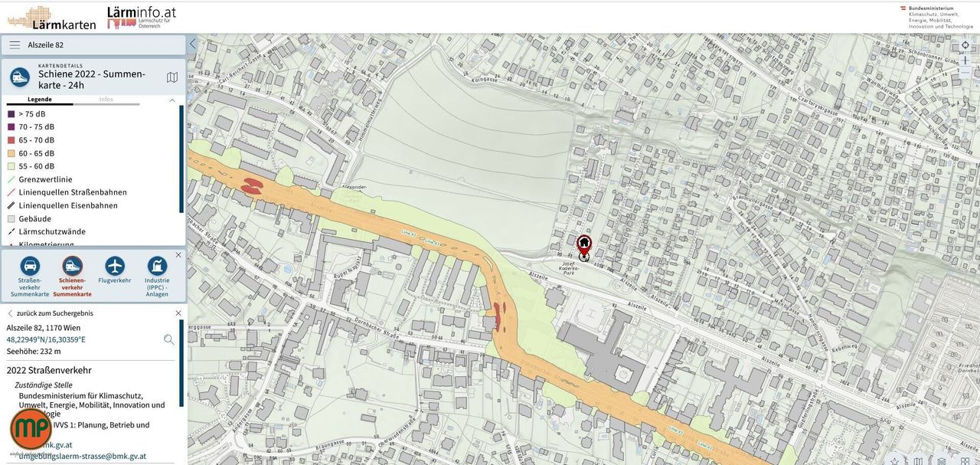
Task: Collapse the legend with the chevron up arrow
Action: pyautogui.click(x=172, y=100)
